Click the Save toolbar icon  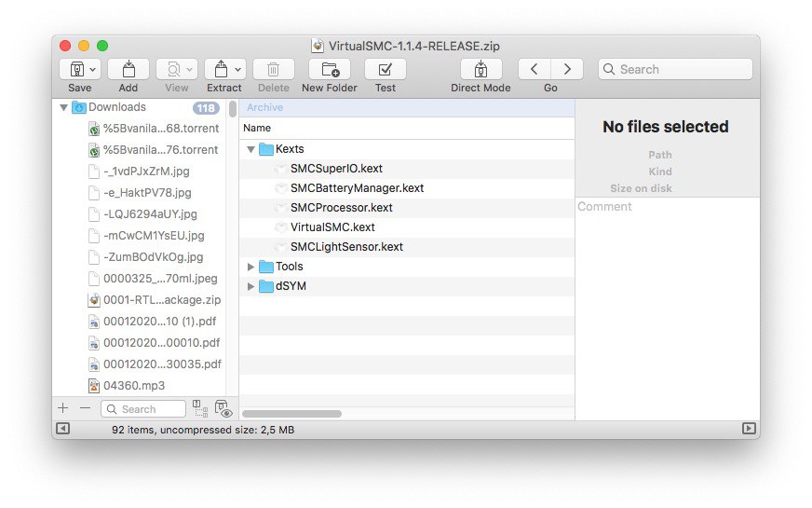click(77, 70)
